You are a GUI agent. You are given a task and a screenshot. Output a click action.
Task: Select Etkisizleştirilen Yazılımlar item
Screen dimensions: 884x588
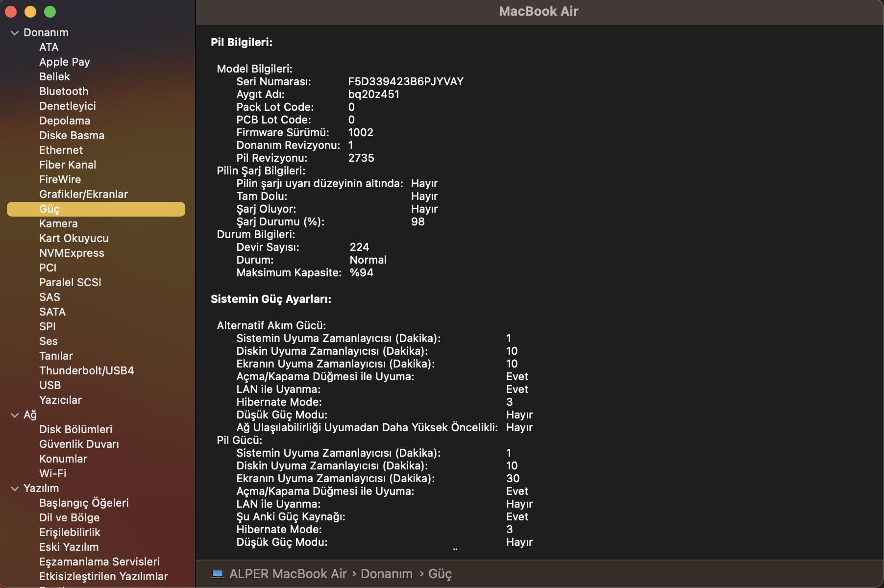[x=103, y=577]
